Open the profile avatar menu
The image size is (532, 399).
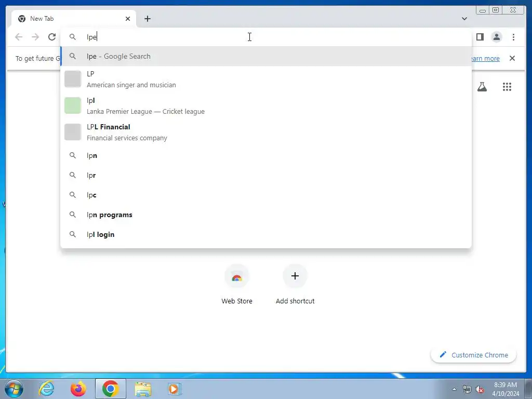(x=496, y=37)
